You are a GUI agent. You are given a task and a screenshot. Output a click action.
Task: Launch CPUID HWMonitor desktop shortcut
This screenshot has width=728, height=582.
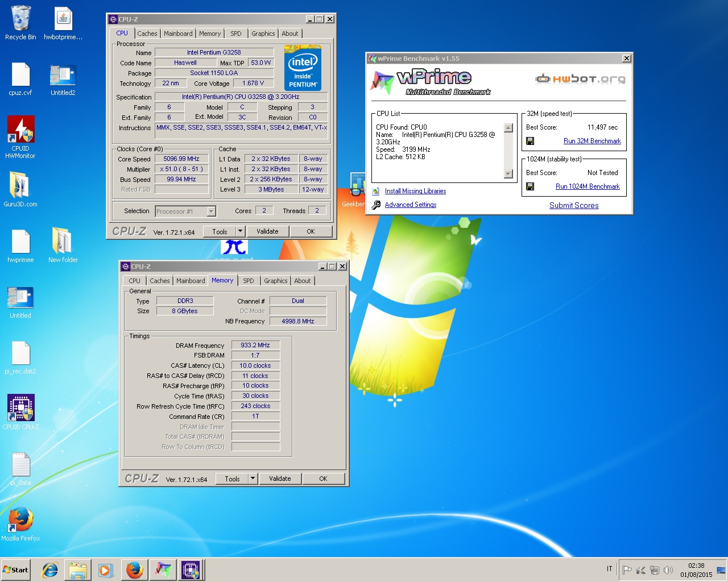[20, 137]
